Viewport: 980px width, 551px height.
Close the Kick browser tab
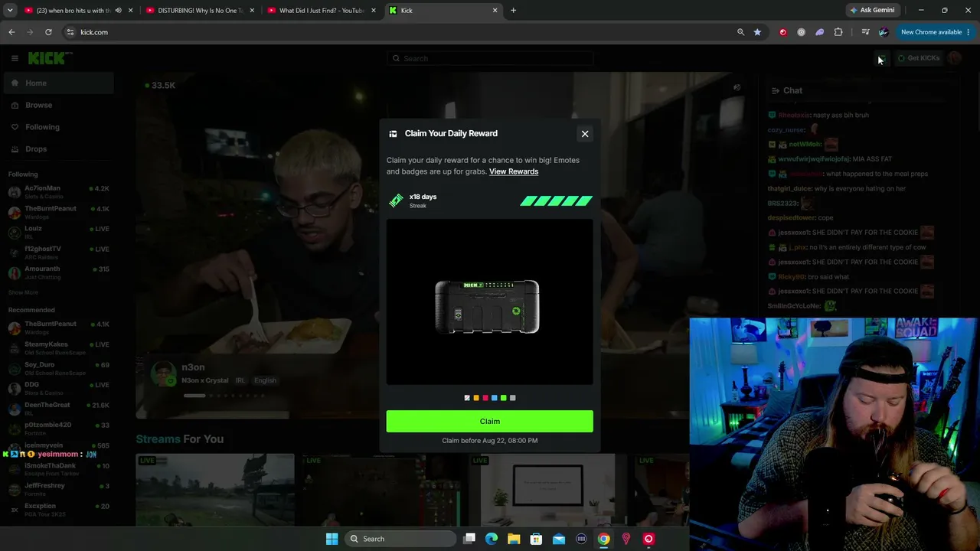point(495,11)
